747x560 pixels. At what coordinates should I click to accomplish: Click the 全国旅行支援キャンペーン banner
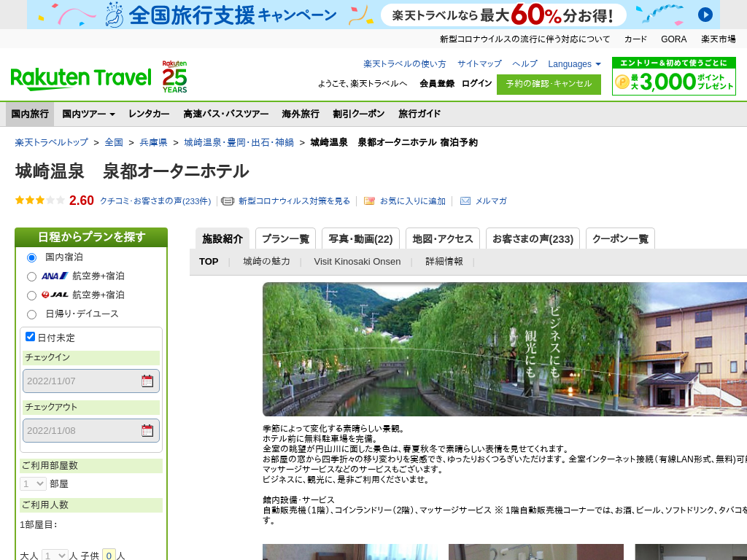pos(373,15)
